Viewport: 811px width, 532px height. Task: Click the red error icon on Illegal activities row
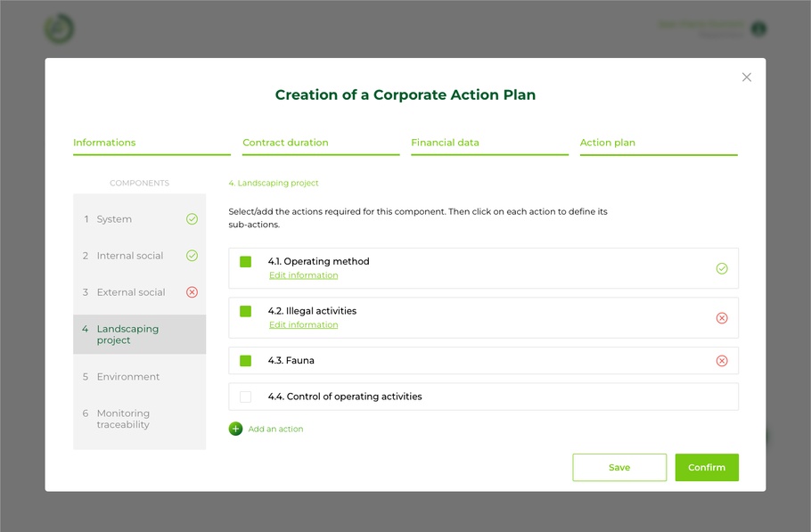click(722, 318)
